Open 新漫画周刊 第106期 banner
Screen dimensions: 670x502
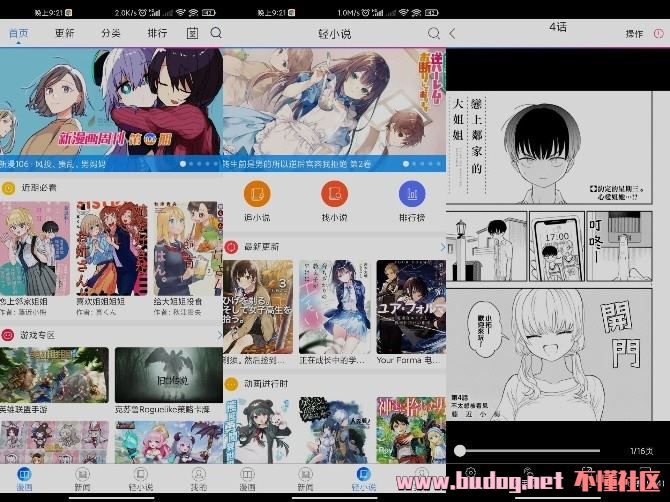pyautogui.click(x=112, y=109)
